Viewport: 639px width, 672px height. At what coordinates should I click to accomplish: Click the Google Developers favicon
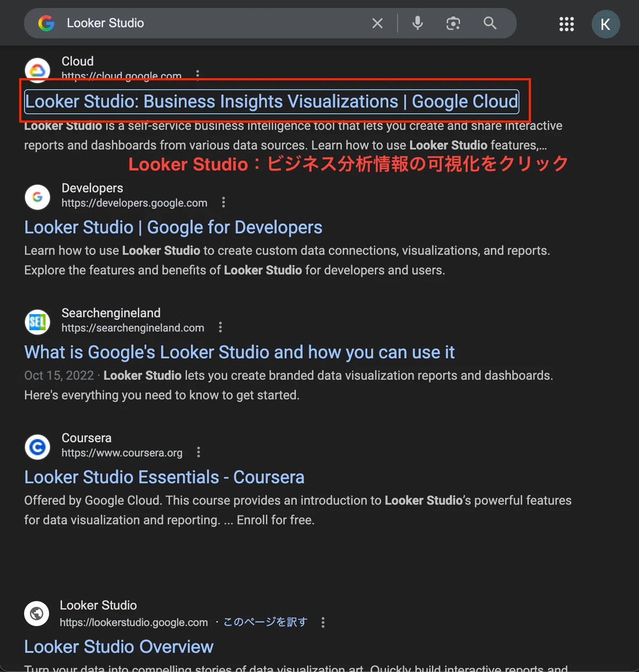pos(37,196)
